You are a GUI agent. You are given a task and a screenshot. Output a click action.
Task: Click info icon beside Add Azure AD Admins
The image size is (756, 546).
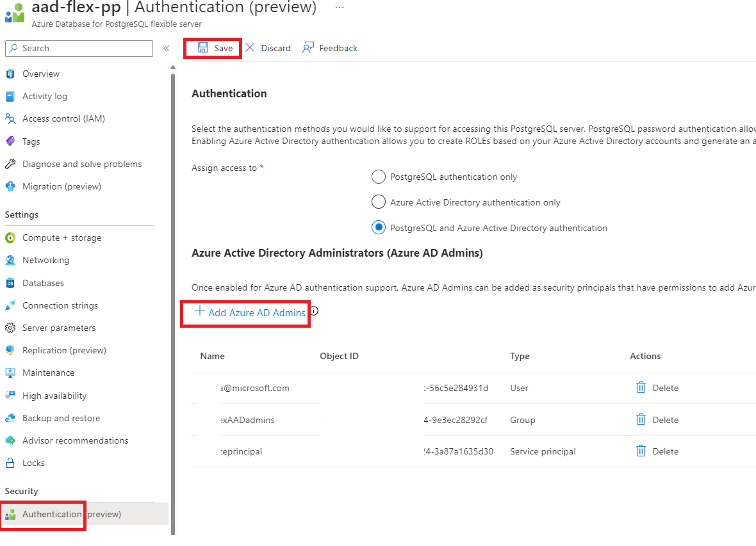pos(314,312)
